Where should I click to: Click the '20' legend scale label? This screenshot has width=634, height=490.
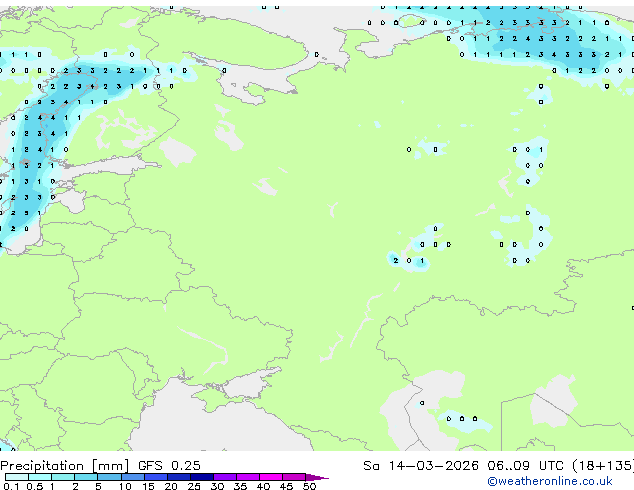171,486
